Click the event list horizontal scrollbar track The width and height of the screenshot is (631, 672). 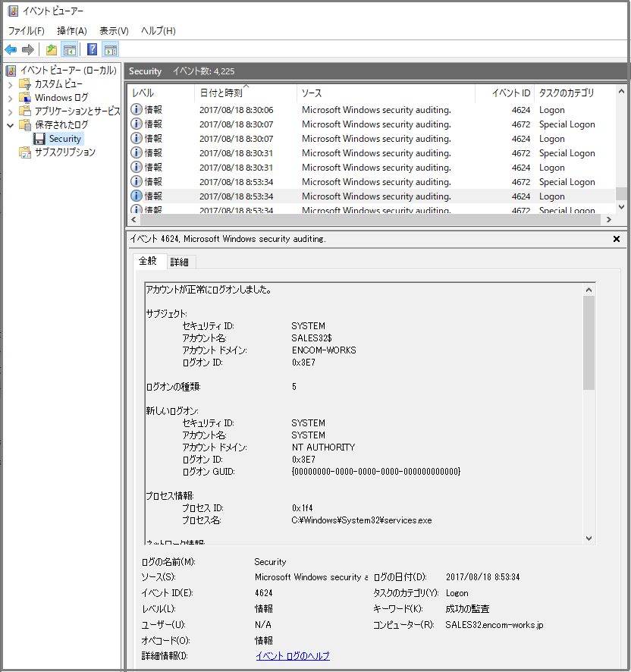370,219
